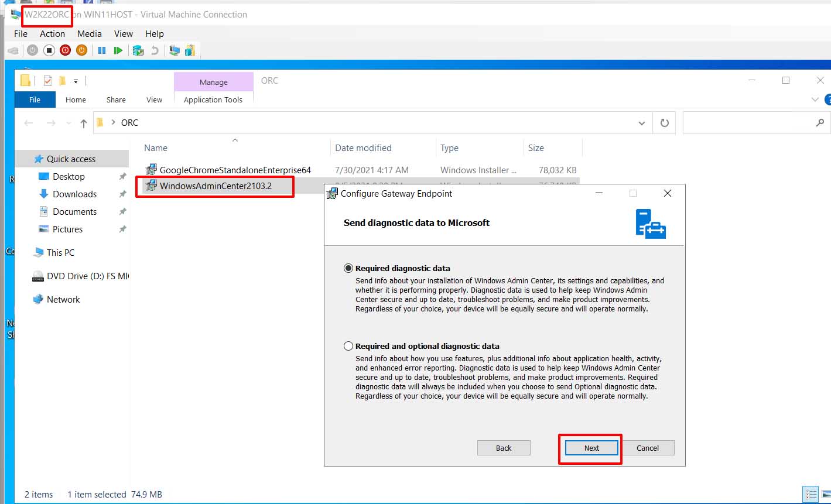Go back in File Explorer
Image resolution: width=831 pixels, height=504 pixels.
point(29,123)
